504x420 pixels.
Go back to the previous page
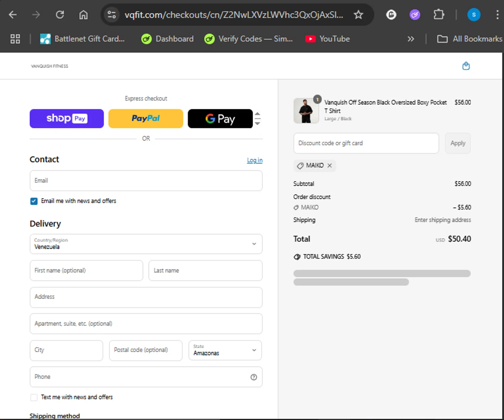point(13,15)
